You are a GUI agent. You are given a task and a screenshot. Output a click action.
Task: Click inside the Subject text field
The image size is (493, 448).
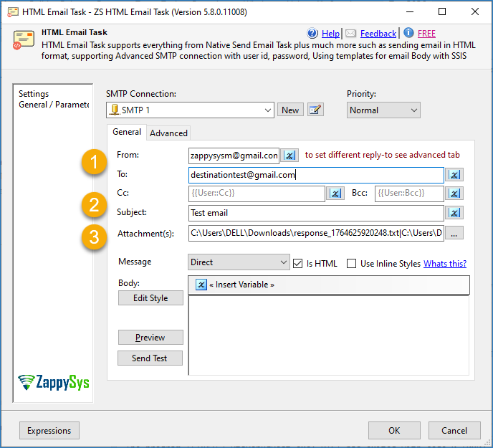coord(315,213)
